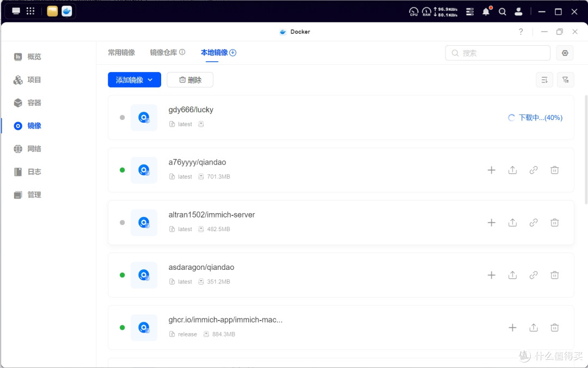Click the 701.3MB size value
The width and height of the screenshot is (588, 368).
click(x=218, y=177)
